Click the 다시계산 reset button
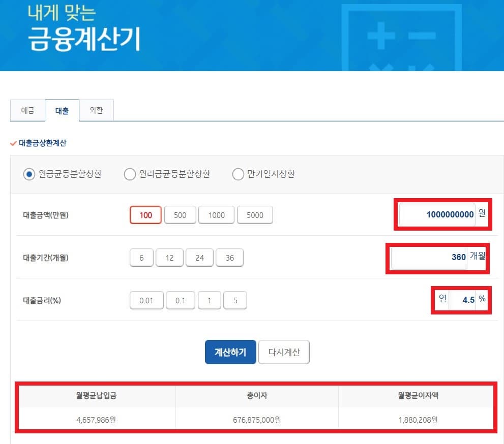The width and height of the screenshot is (504, 444). (284, 352)
